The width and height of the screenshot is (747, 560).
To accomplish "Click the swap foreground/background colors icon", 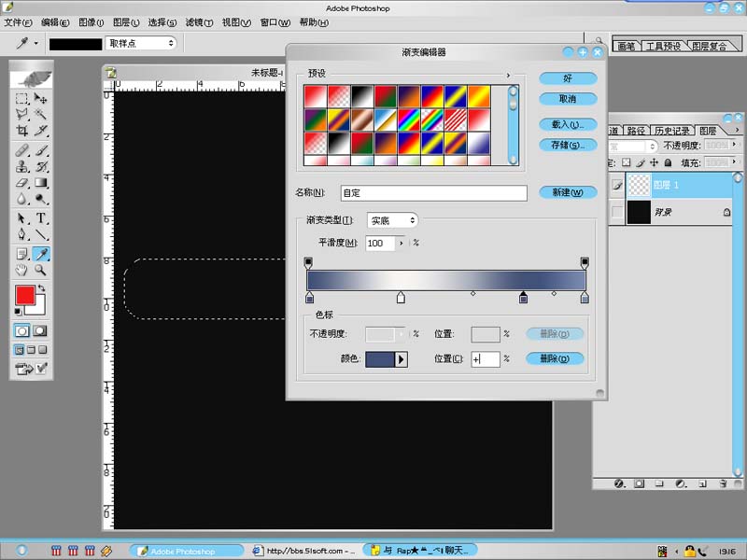I will click(x=41, y=289).
